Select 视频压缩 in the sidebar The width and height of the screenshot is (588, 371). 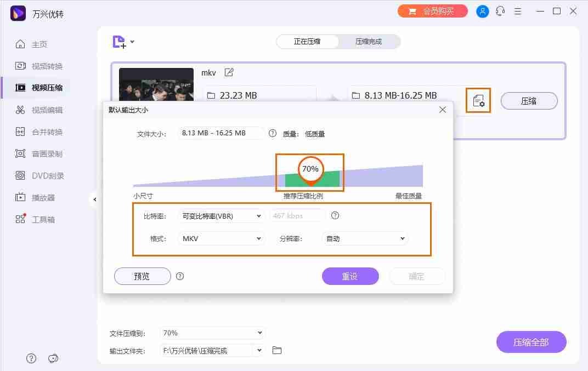pyautogui.click(x=47, y=88)
